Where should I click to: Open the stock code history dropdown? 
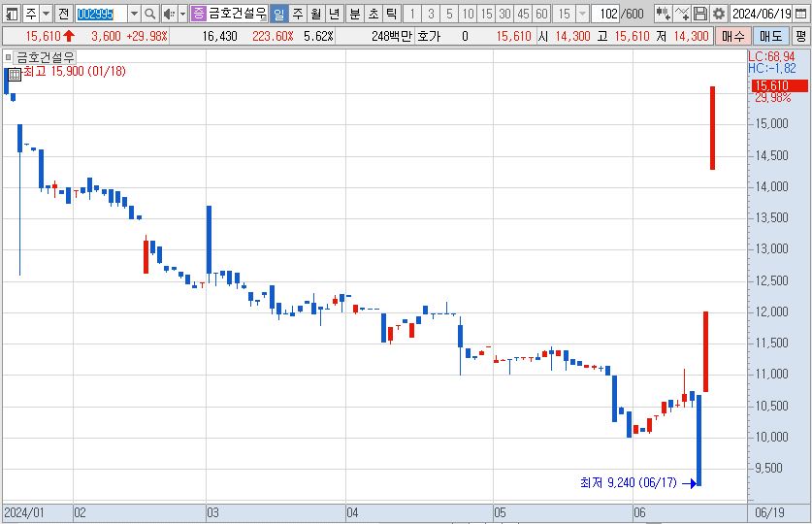click(x=134, y=14)
